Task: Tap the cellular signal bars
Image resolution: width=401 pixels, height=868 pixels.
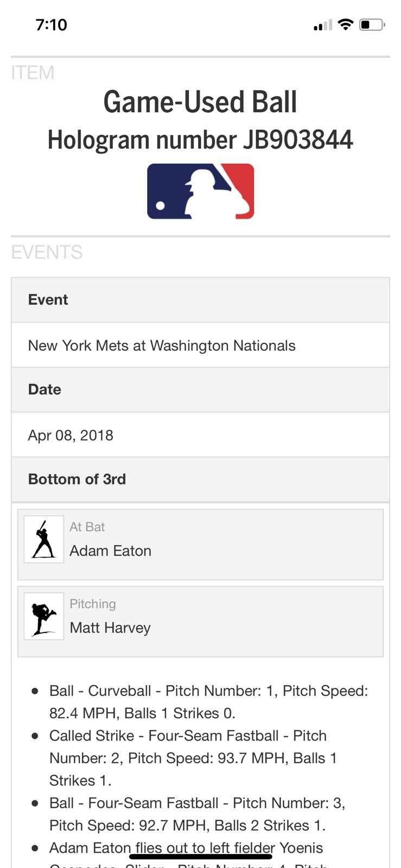Action: [x=322, y=25]
